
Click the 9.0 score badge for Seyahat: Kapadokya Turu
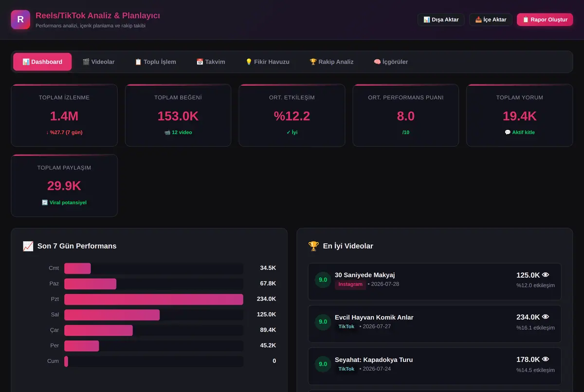[323, 364]
